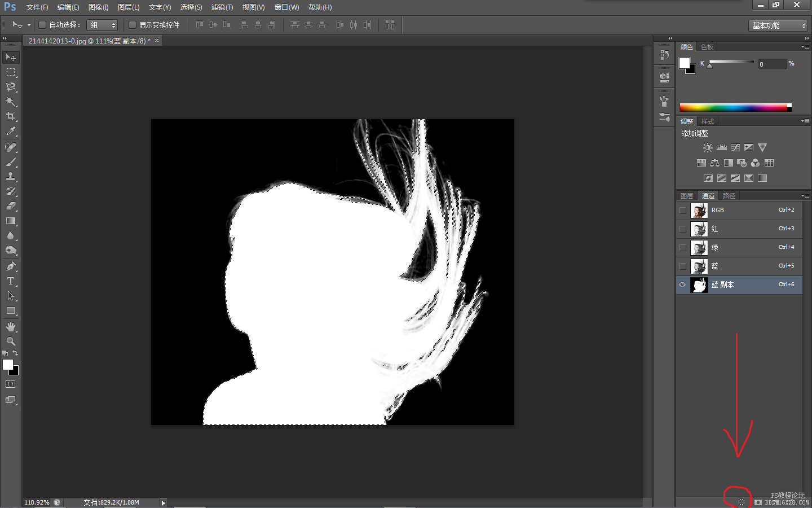Select the Move tool in the toolbox
Viewport: 812px width, 508px height.
tap(11, 58)
